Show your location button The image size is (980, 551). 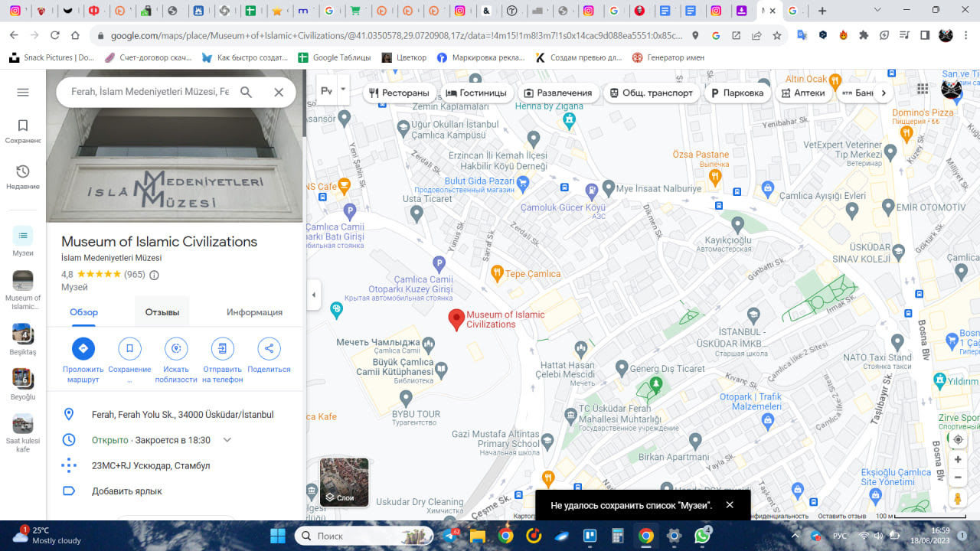[958, 439]
